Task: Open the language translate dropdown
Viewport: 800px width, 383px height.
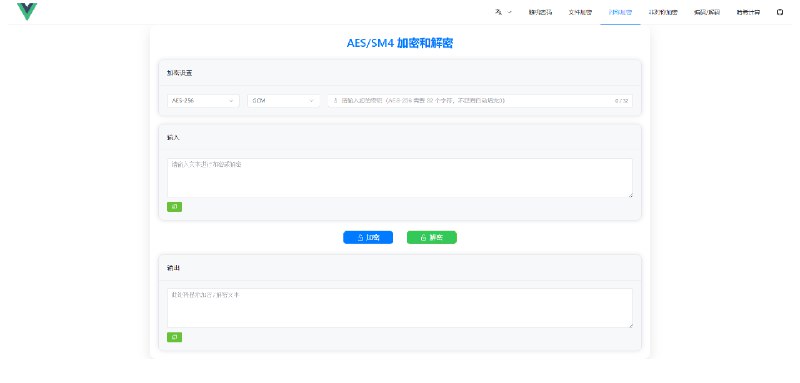Action: click(x=503, y=12)
